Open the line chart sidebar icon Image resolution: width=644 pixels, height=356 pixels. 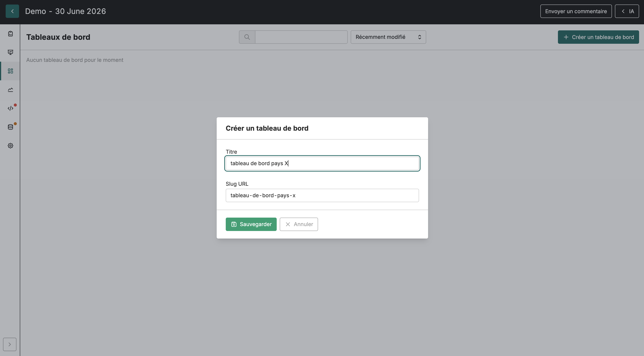coord(10,90)
